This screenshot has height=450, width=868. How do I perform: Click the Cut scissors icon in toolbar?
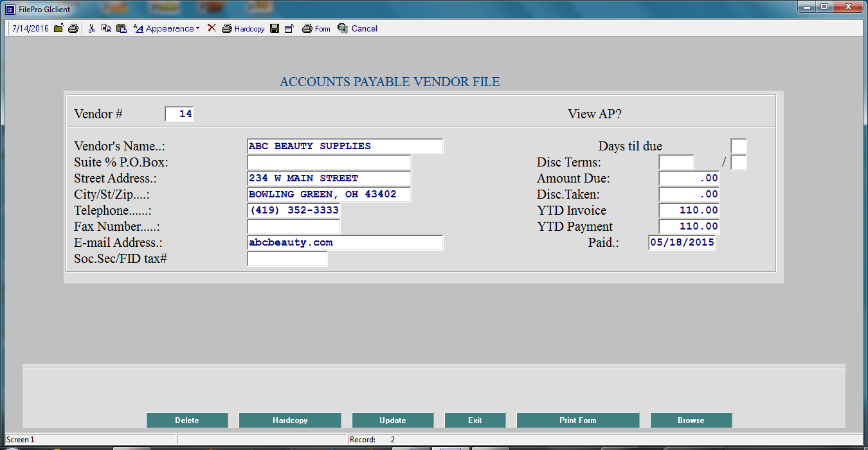(91, 28)
